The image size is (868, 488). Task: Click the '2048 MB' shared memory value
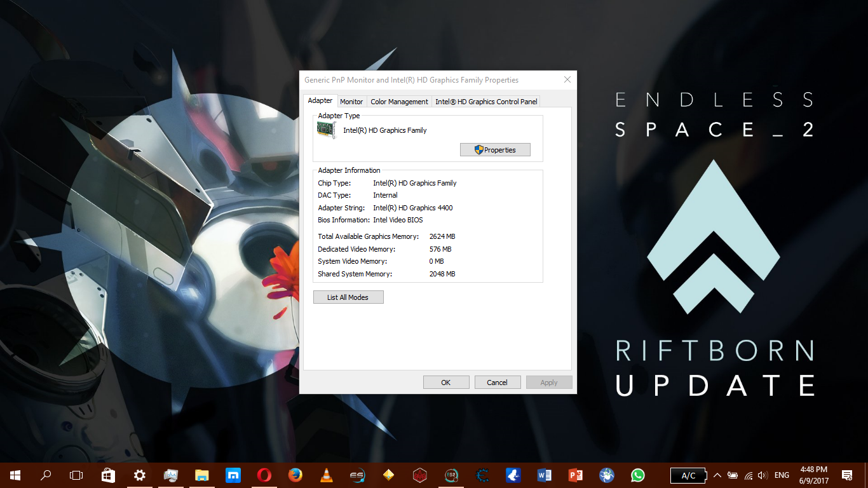point(442,274)
